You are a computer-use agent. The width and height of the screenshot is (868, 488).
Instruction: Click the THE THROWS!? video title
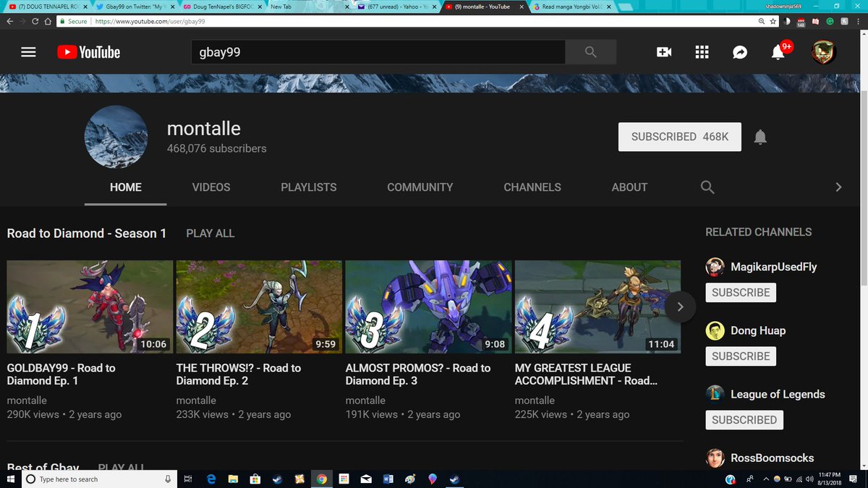[239, 374]
